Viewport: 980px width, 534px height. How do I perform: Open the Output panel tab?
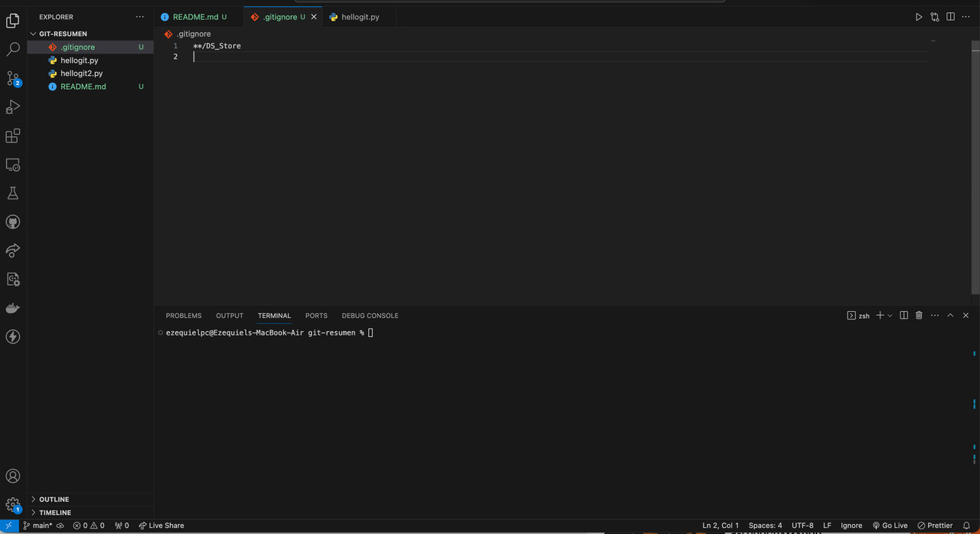coord(230,316)
